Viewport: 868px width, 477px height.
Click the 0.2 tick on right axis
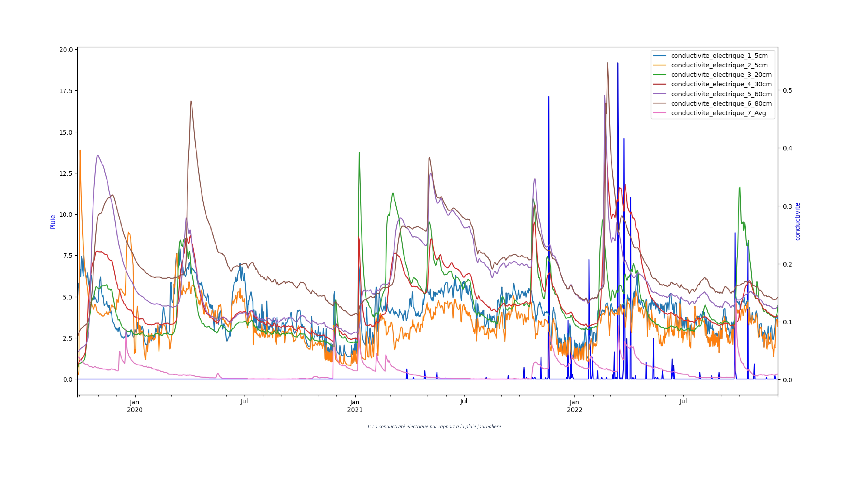click(x=787, y=264)
